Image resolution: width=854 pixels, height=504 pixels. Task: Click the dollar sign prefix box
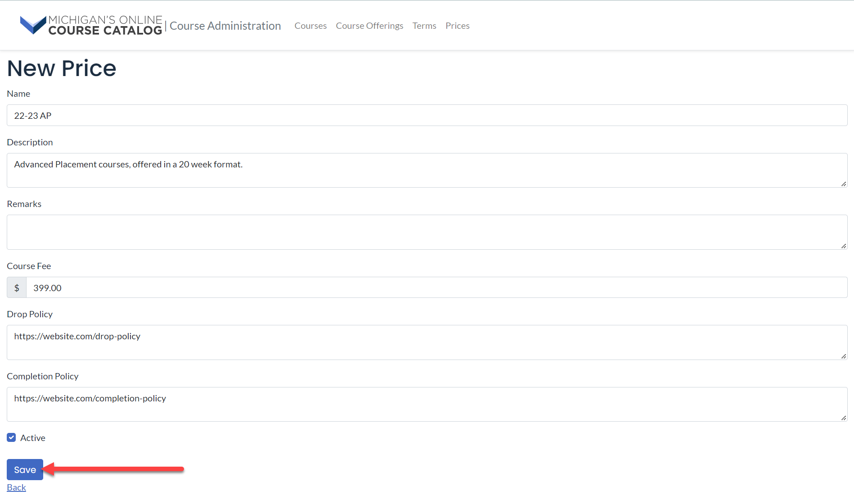coord(17,288)
